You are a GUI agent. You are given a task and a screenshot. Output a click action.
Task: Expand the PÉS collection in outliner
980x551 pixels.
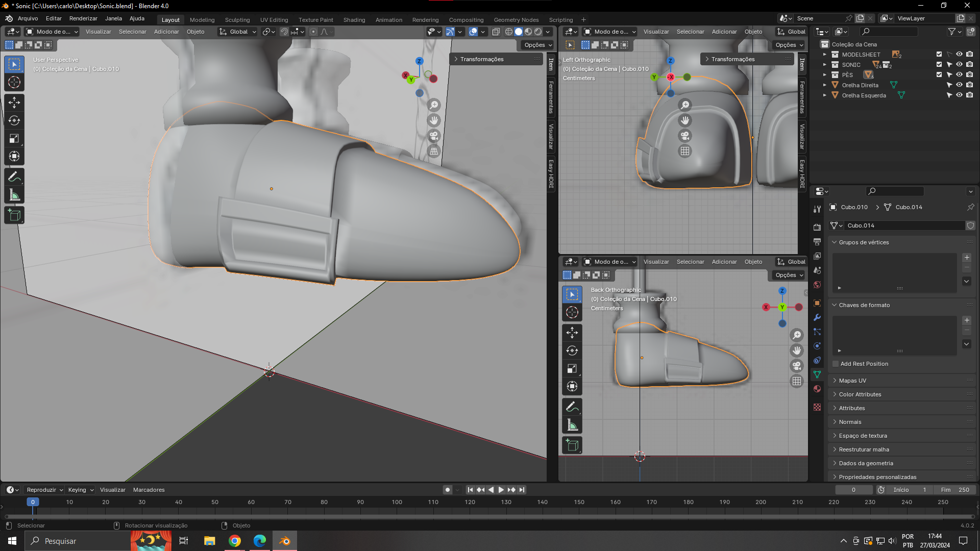pyautogui.click(x=824, y=75)
